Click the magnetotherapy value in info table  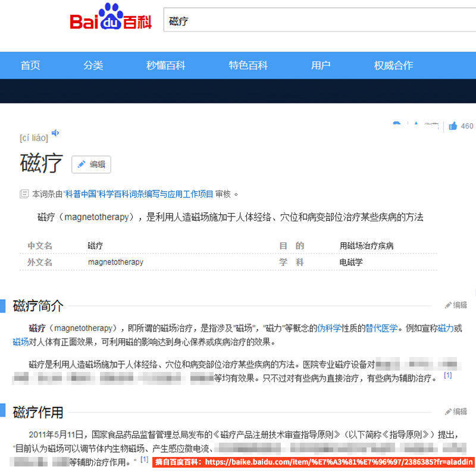(x=115, y=262)
